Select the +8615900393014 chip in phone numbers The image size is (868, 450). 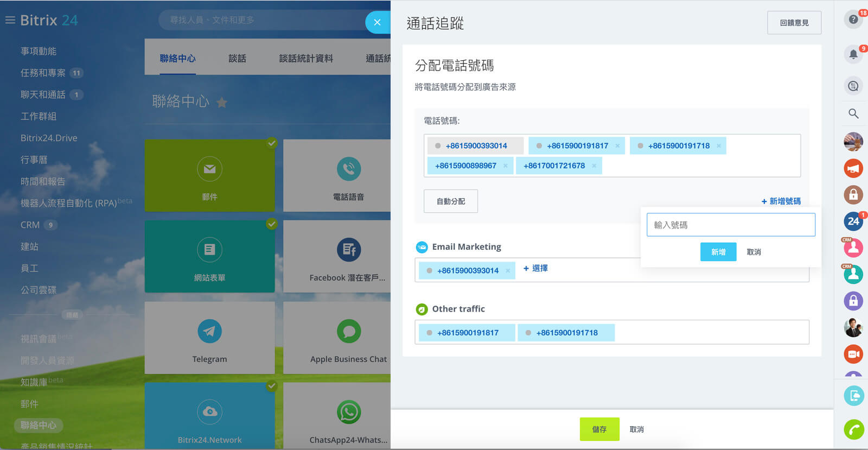[x=475, y=145]
